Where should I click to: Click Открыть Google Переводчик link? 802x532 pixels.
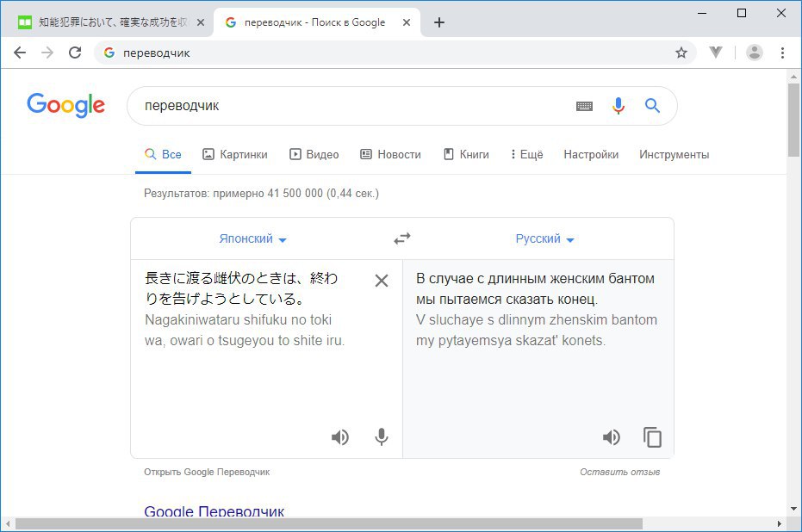click(207, 472)
